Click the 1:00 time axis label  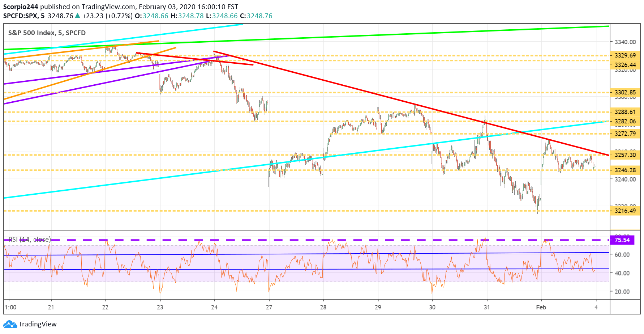click(x=10, y=307)
